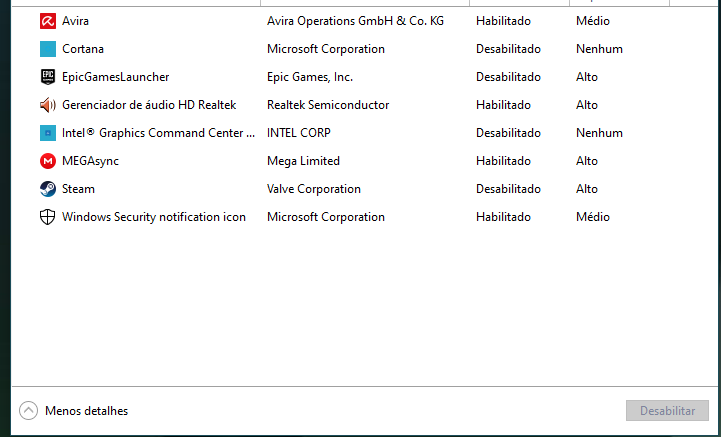This screenshot has height=437, width=721.
Task: Click Habilitado status in Realtek row
Action: click(x=503, y=105)
